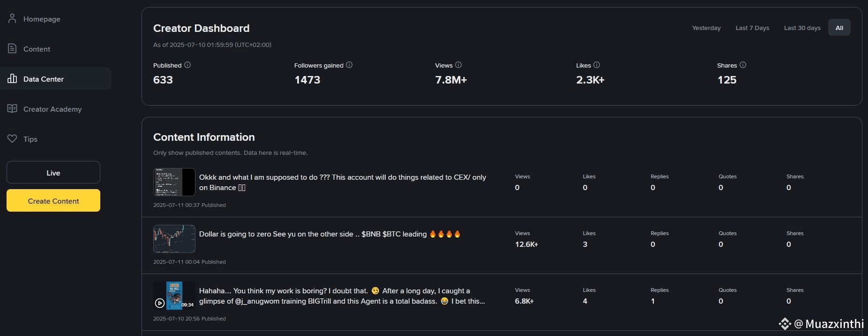The image size is (868, 336).
Task: Start a Live session button
Action: [x=53, y=172]
